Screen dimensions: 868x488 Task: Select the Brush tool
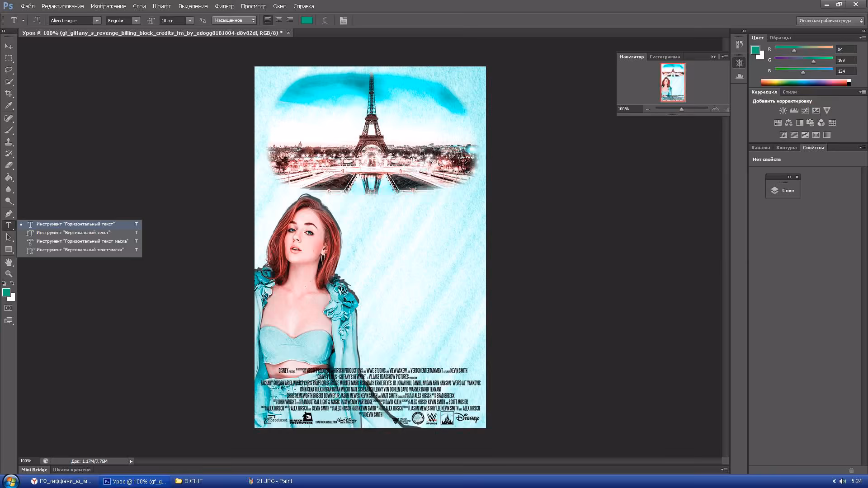pos(9,130)
